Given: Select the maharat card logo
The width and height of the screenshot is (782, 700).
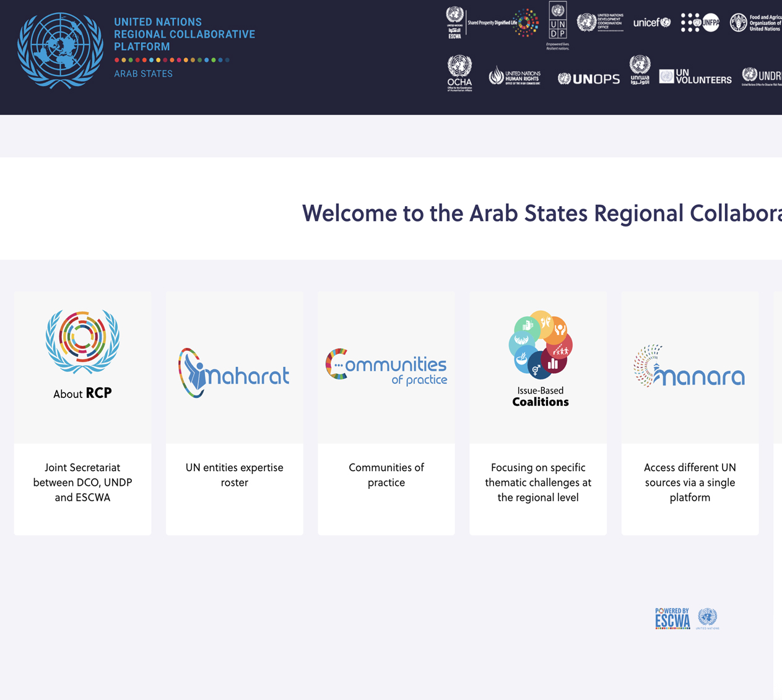Looking at the screenshot, I should coord(234,373).
